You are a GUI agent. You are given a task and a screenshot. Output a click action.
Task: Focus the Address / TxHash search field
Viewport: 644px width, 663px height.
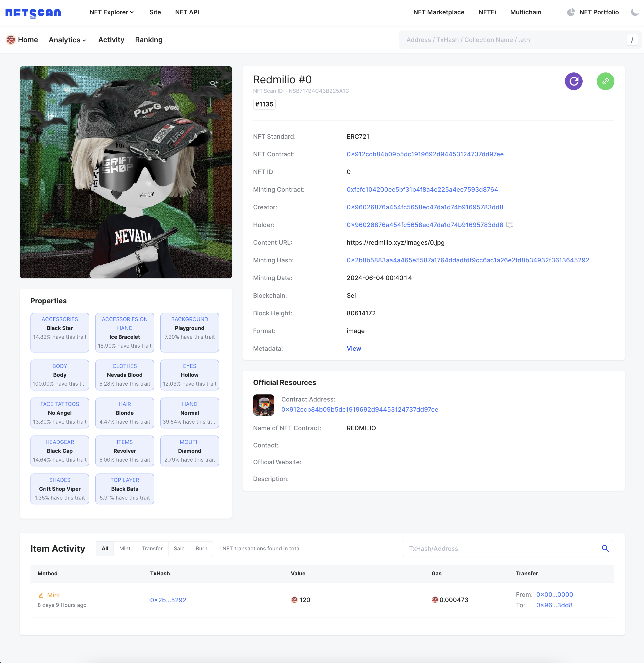(514, 40)
